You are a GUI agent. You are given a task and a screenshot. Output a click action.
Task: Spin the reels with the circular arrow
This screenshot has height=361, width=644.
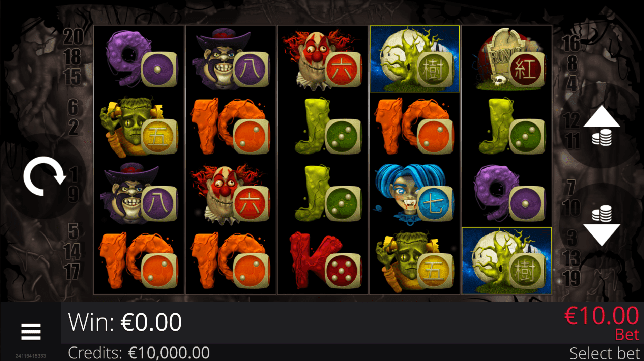45,176
